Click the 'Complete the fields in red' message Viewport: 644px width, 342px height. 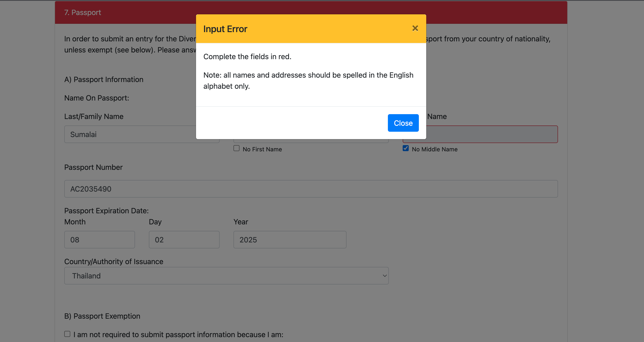tap(247, 57)
